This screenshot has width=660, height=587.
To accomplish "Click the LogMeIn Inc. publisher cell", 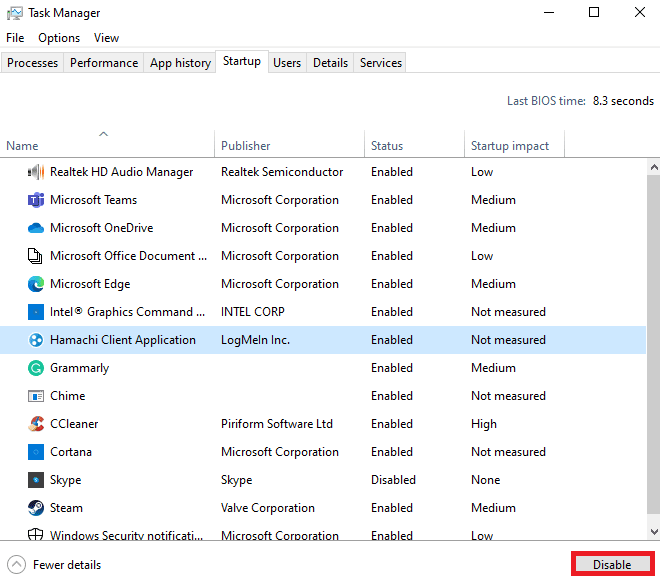I will [x=255, y=340].
